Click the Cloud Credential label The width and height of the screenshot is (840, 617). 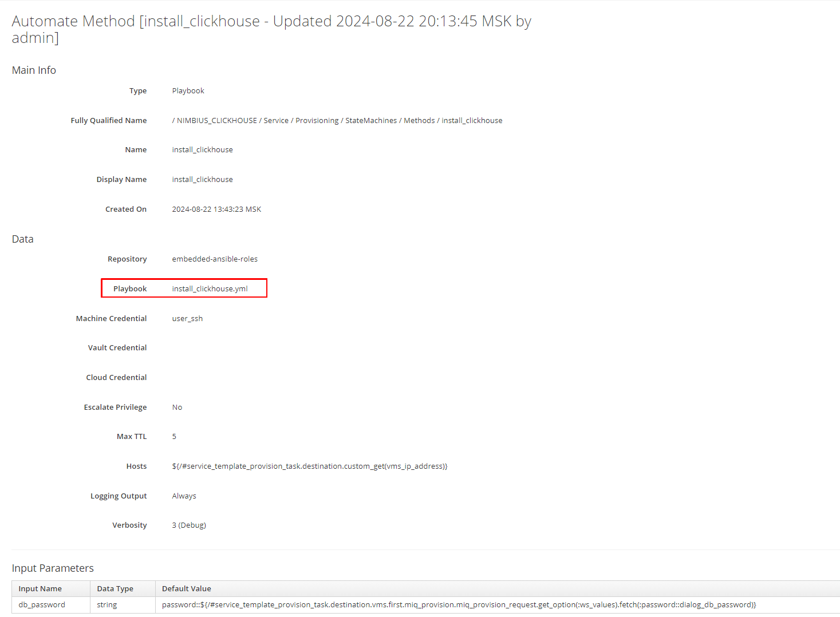coord(116,378)
